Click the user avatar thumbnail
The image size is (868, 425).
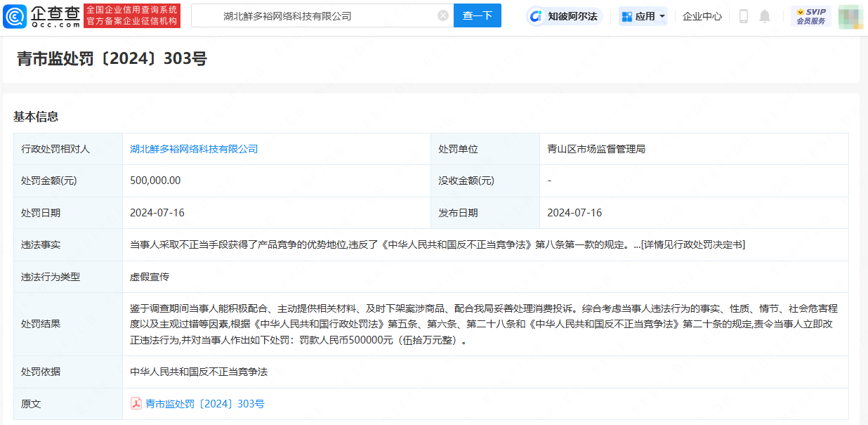click(x=850, y=16)
